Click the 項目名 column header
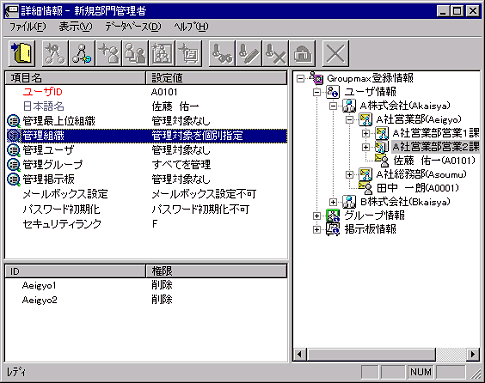The width and height of the screenshot is (485, 383). pos(75,78)
